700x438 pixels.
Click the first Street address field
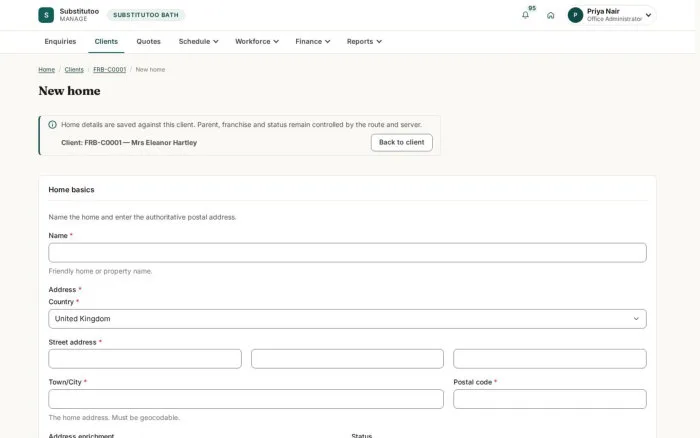tap(145, 359)
